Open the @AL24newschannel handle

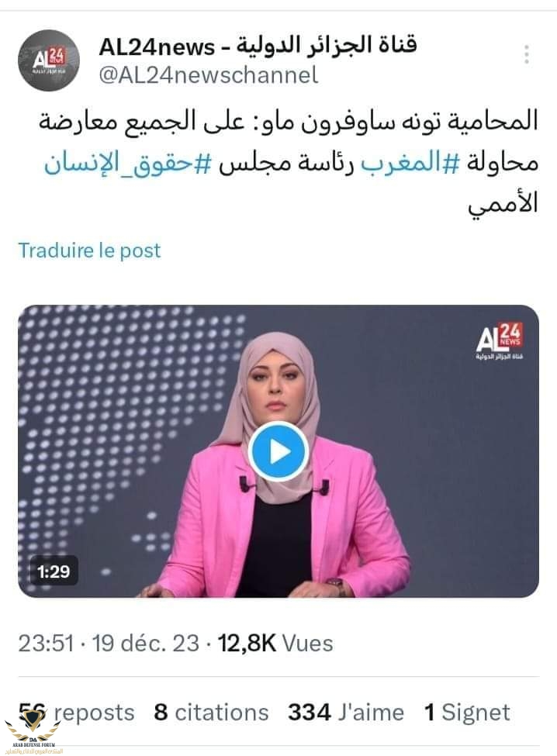(x=209, y=75)
